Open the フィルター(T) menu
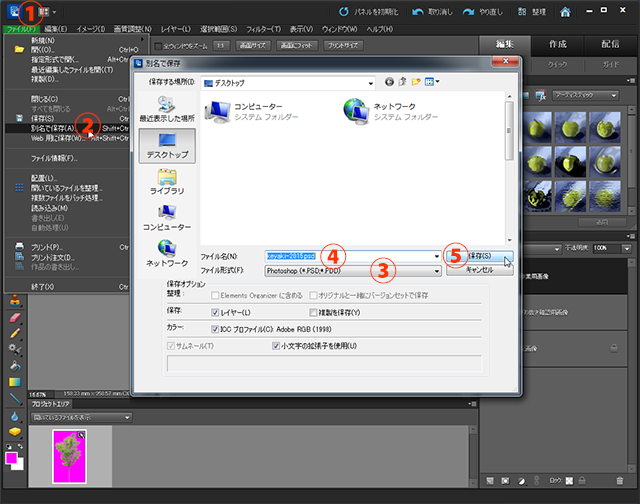This screenshot has height=504, width=640. click(x=263, y=29)
